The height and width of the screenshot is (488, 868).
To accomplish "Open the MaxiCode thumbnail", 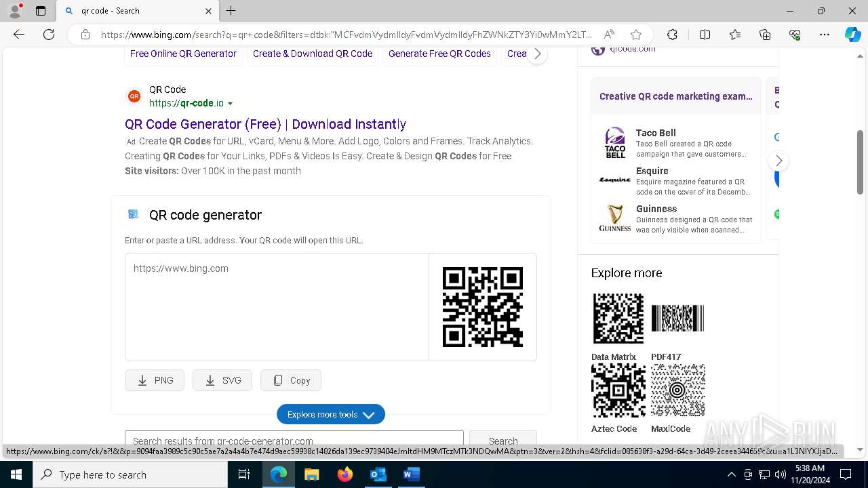I will coord(678,390).
